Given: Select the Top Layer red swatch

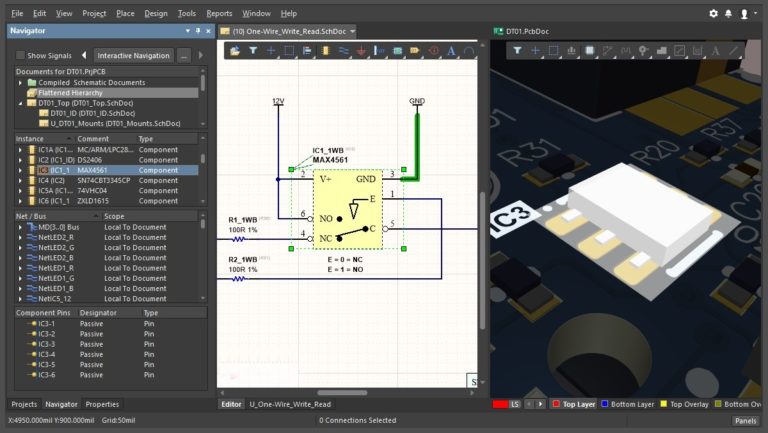Looking at the screenshot, I should (556, 404).
